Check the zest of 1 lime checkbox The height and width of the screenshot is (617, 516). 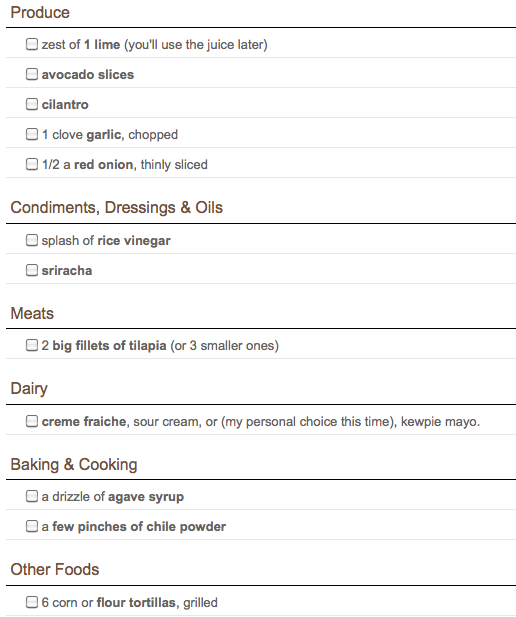pyautogui.click(x=32, y=44)
